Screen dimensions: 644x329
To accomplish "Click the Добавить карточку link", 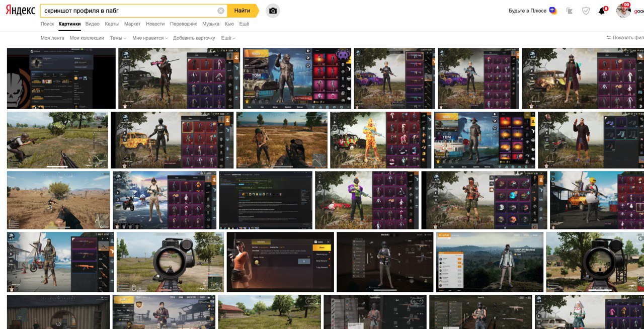I will point(194,38).
